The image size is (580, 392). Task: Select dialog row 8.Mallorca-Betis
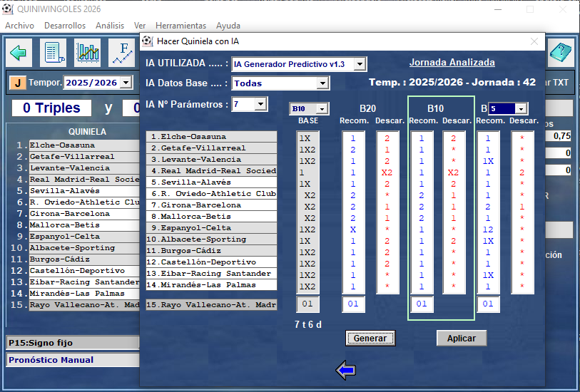tap(211, 217)
